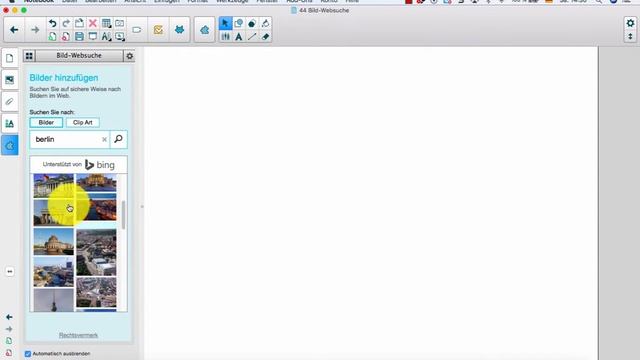Click the blue cat add-on icon
Image resolution: width=640 pixels, height=360 pixels.
pyautogui.click(x=180, y=30)
